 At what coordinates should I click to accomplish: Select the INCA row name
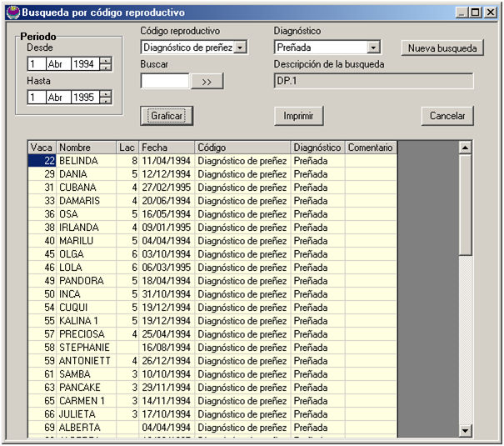[x=86, y=294]
